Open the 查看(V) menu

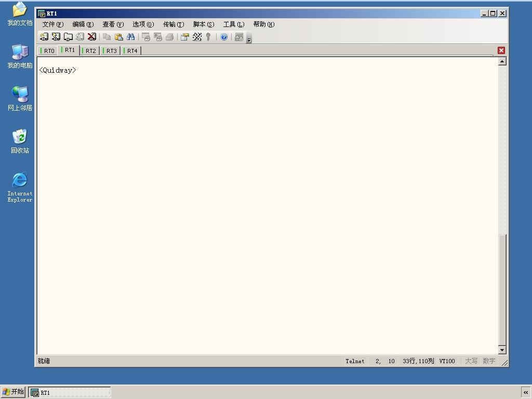point(113,24)
